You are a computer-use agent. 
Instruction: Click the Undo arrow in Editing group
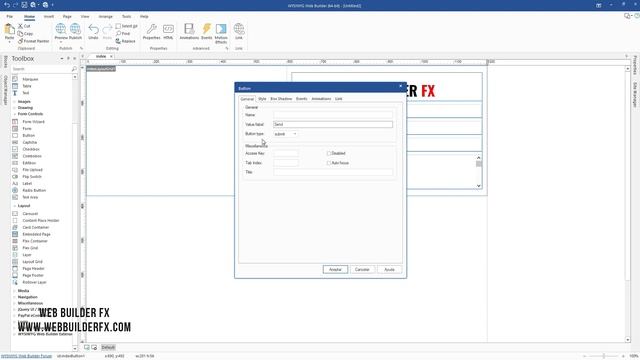(x=93, y=29)
